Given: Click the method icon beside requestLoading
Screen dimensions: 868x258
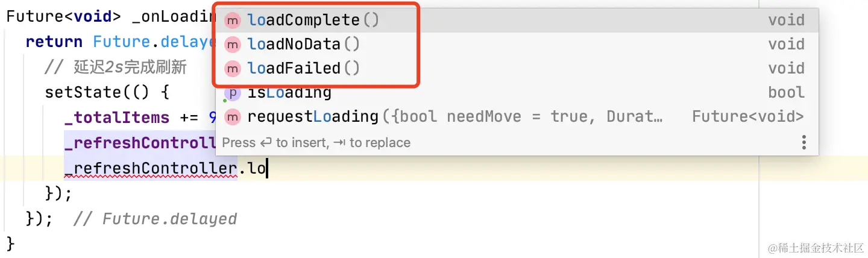Looking at the screenshot, I should (x=232, y=116).
